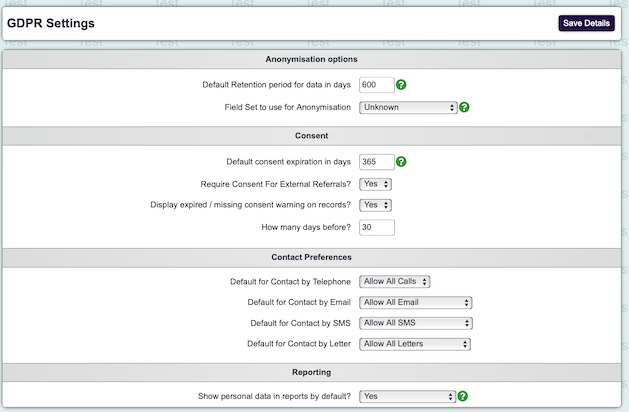Focus the Default Retention period days field
Image resolution: width=629 pixels, height=412 pixels.
pyautogui.click(x=376, y=85)
